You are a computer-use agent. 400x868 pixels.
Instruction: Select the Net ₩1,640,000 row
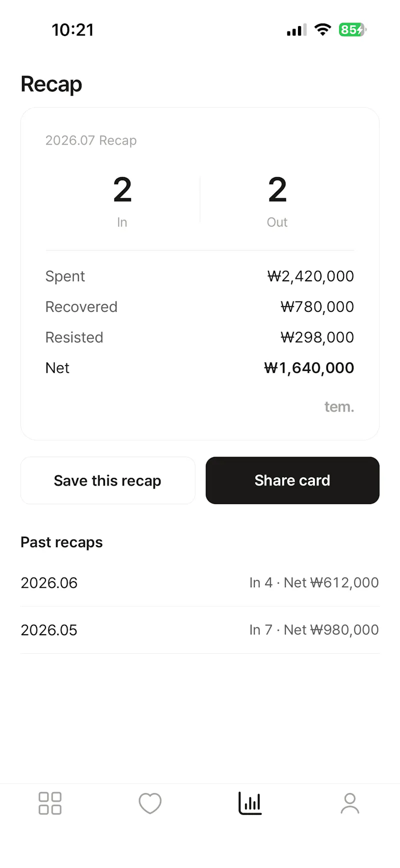pyautogui.click(x=200, y=368)
